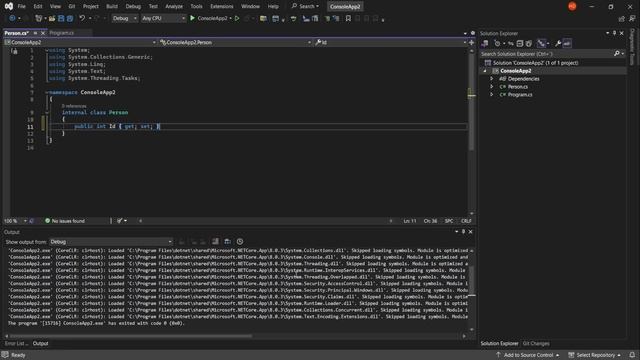Screen dimensions: 640x360
Task: Open the File menu
Action: (x=22, y=7)
